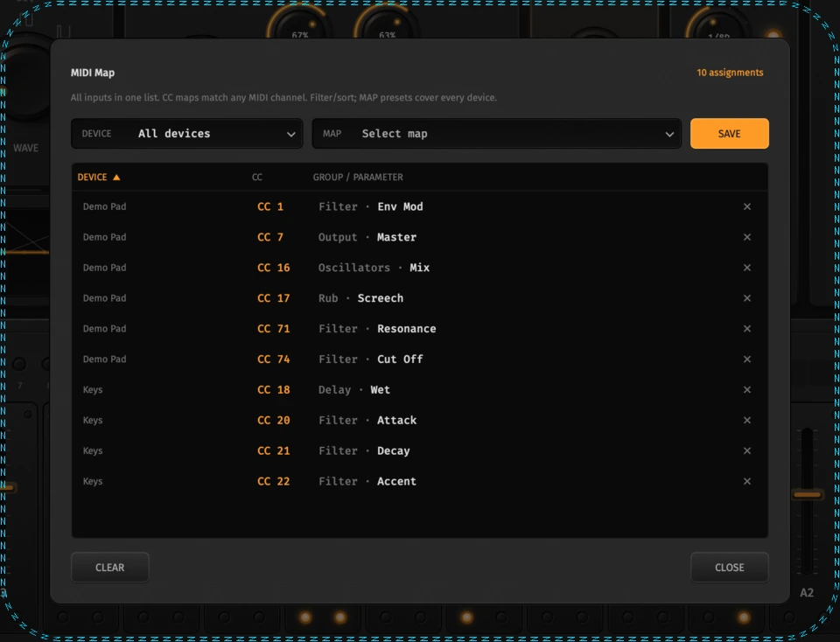
Task: Click the Filter · Accent parameter
Action: 367,481
